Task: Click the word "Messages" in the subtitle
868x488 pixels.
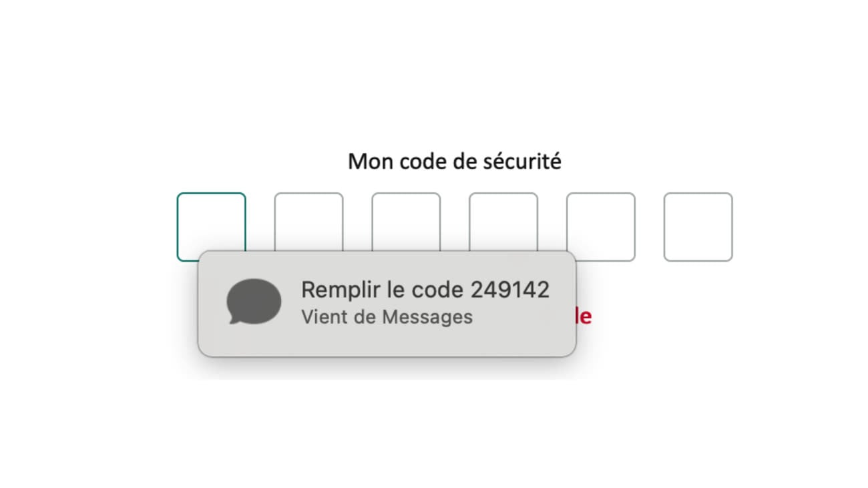Action: click(427, 317)
